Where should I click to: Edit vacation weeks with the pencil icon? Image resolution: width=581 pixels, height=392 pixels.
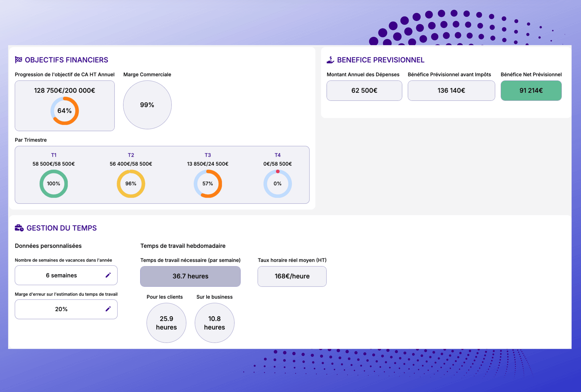click(x=108, y=275)
